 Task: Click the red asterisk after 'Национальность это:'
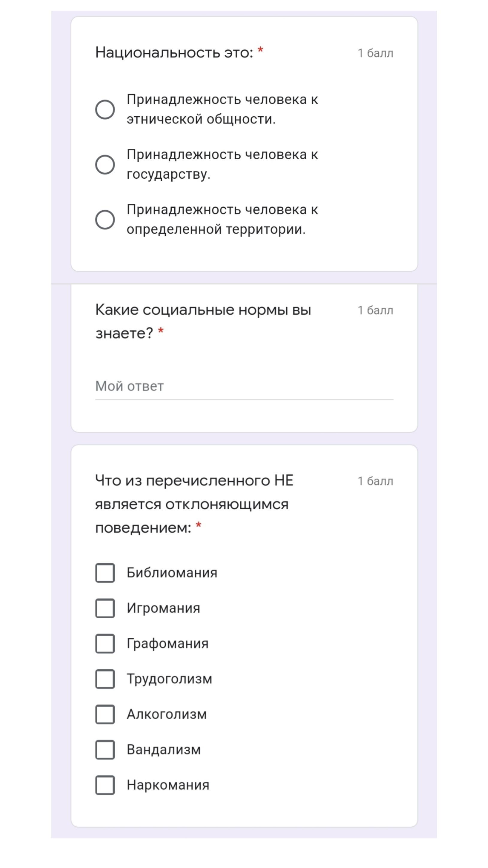click(x=260, y=51)
